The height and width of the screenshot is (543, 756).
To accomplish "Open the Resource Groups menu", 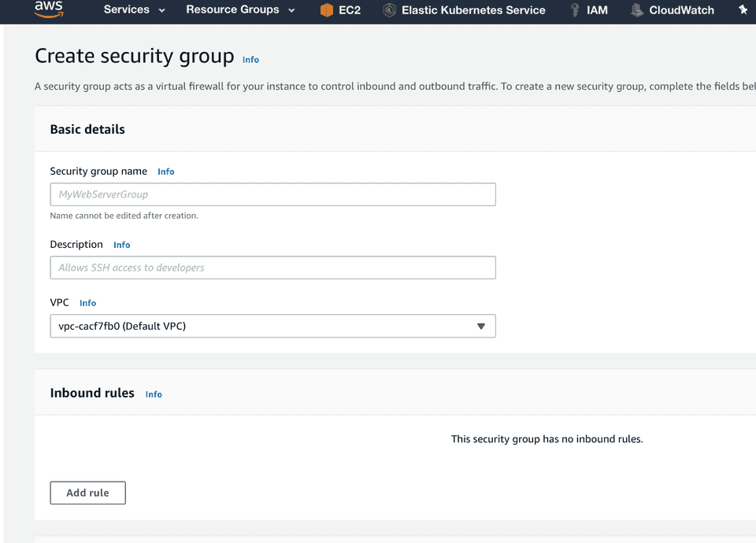I will point(232,10).
